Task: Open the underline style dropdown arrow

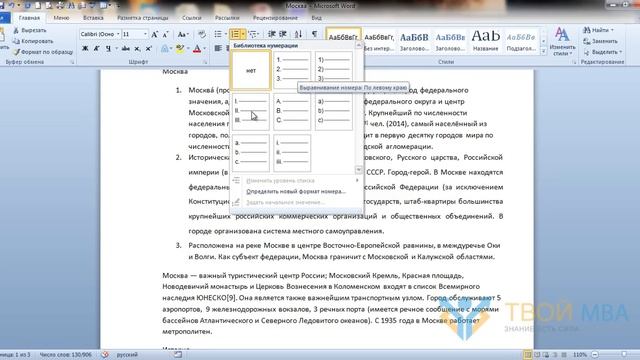Action: 116,49
